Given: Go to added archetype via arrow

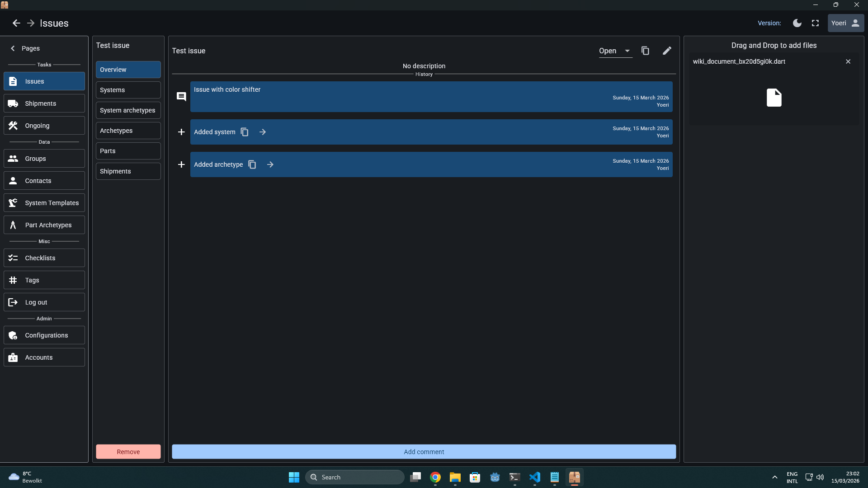Looking at the screenshot, I should pos(270,164).
